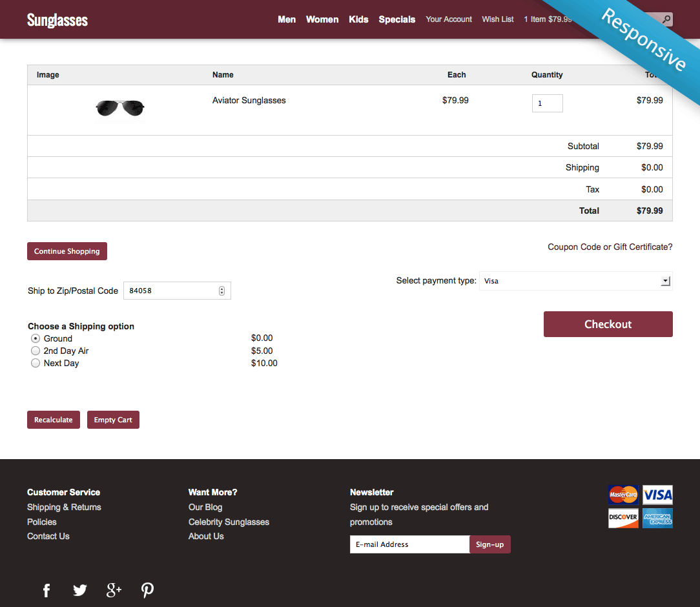Open the Men menu item
700x607 pixels.
click(287, 19)
